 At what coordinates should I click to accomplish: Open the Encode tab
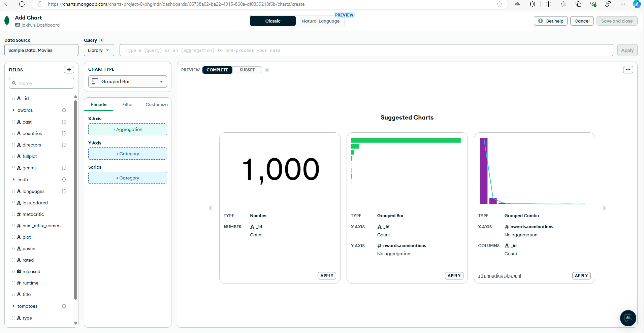pyautogui.click(x=99, y=104)
